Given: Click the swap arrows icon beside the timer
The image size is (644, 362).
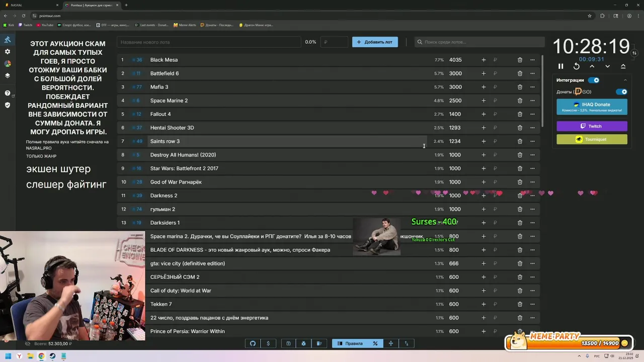Looking at the screenshot, I should coord(634,53).
